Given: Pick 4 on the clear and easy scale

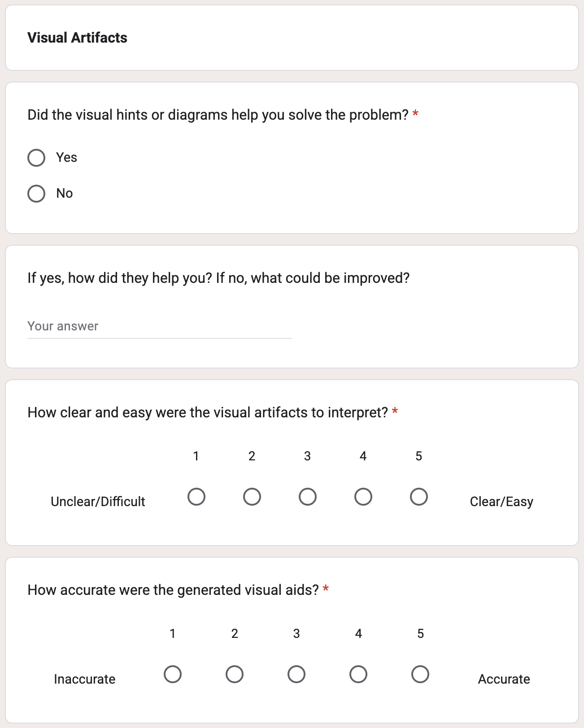Looking at the screenshot, I should pyautogui.click(x=363, y=497).
